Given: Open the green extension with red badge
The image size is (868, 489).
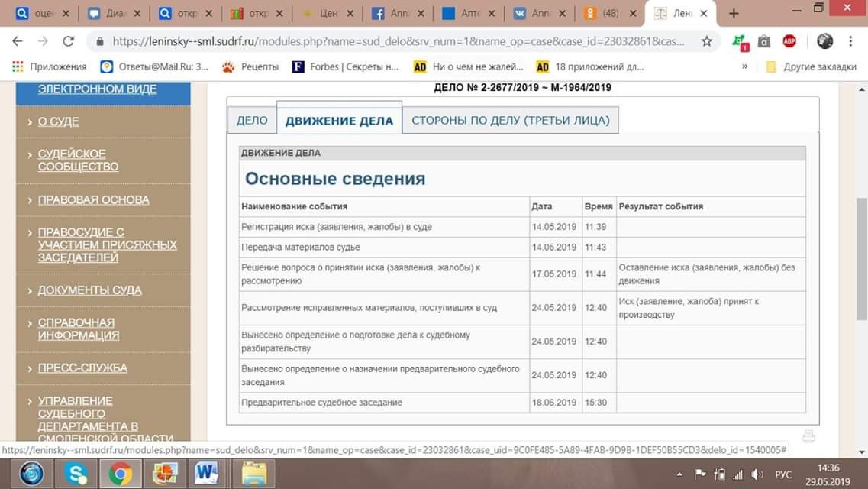Looking at the screenshot, I should pos(740,41).
